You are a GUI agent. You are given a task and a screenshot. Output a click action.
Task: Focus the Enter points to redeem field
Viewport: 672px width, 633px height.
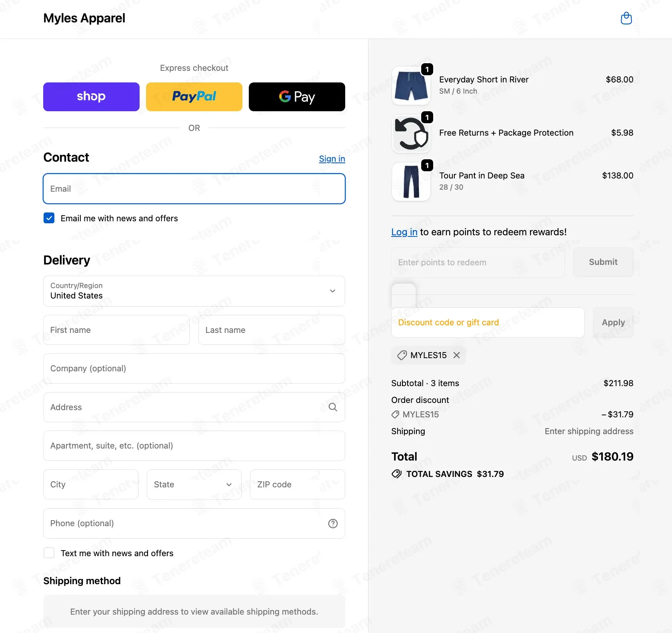tap(478, 262)
